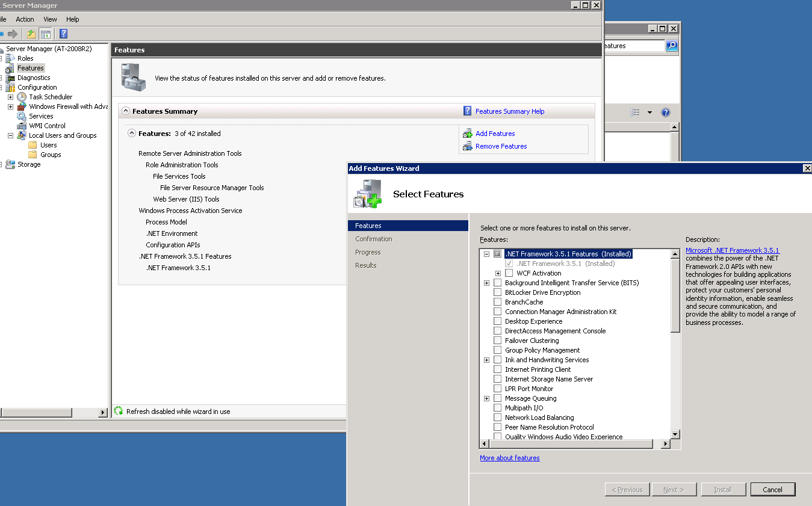Open the Microsoft .NET Framework 3.5.1 description link

coord(733,250)
